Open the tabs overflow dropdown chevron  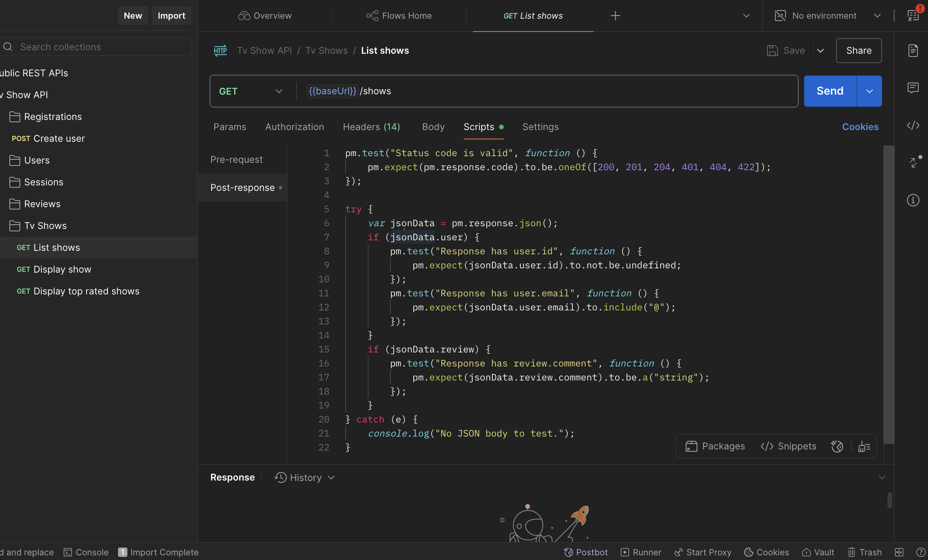tap(746, 16)
